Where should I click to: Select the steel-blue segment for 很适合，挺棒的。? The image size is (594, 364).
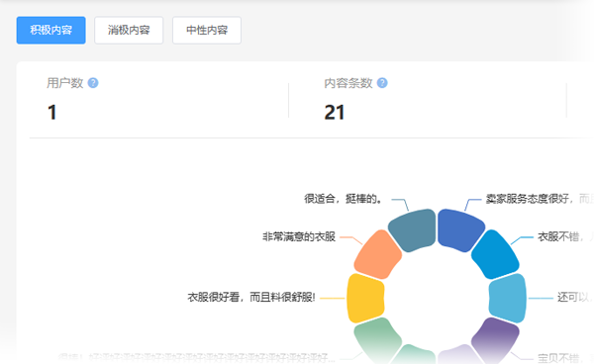coord(413,230)
